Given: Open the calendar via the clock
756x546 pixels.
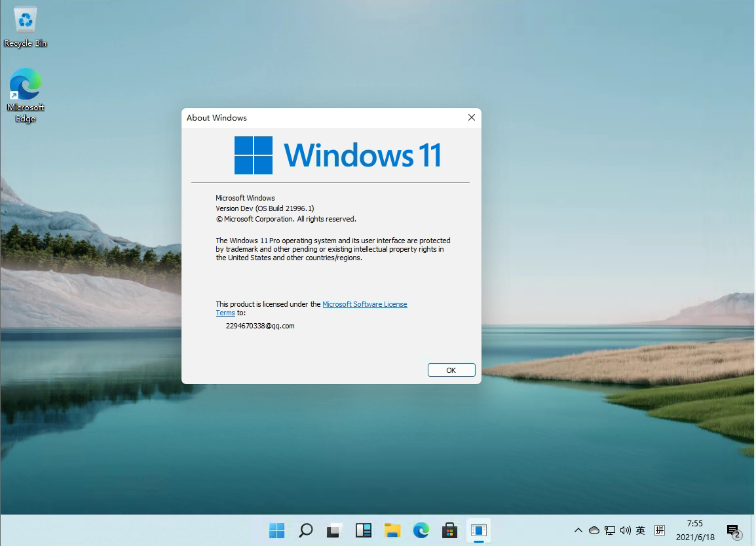Looking at the screenshot, I should pos(694,530).
